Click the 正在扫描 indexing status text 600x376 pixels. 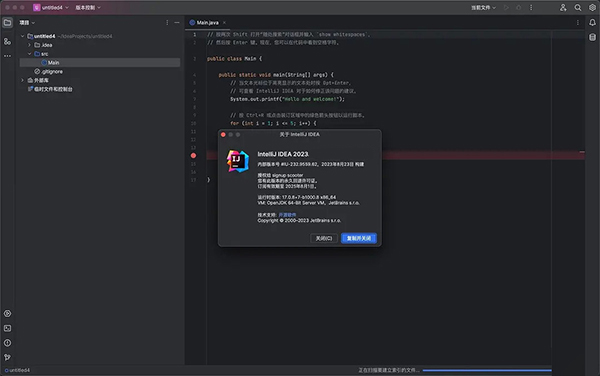point(389,370)
